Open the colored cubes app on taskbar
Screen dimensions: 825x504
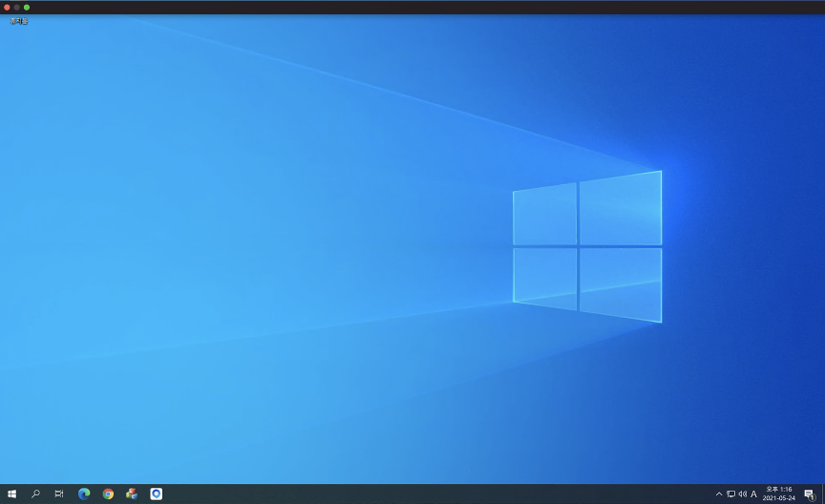point(132,494)
